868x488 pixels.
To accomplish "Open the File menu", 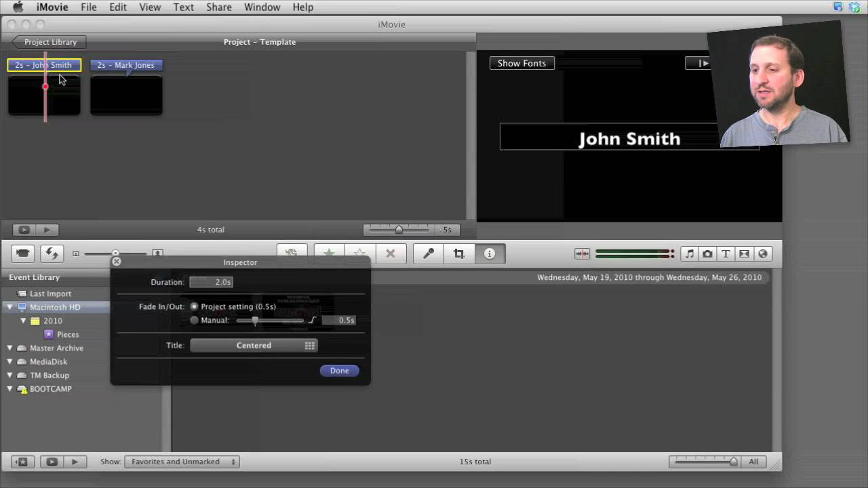I will coord(89,7).
